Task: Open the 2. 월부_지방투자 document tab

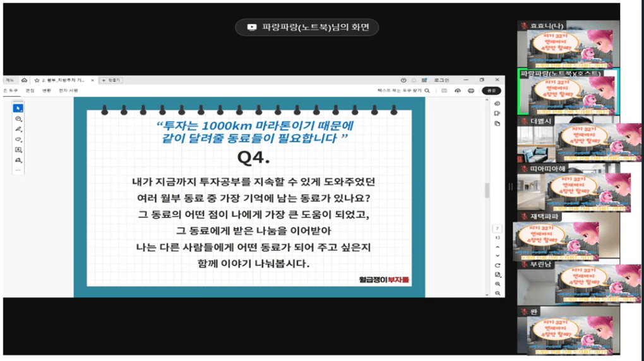Action: pos(63,80)
